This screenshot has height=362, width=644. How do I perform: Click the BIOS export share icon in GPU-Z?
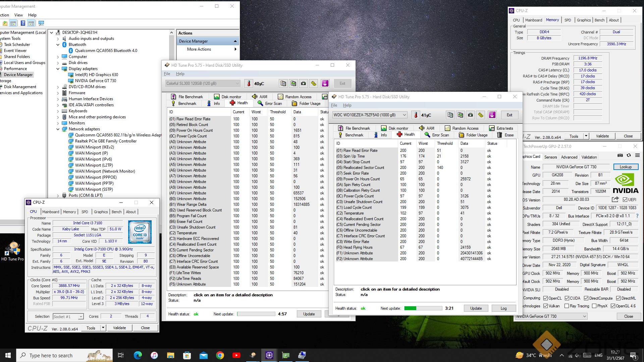tap(615, 199)
